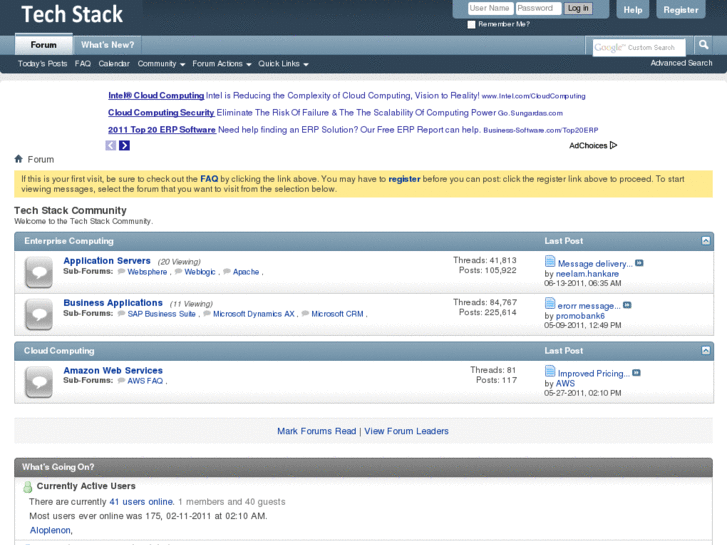Click post icon before Improved Pricing
The width and height of the screenshot is (727, 545).
pos(550,372)
